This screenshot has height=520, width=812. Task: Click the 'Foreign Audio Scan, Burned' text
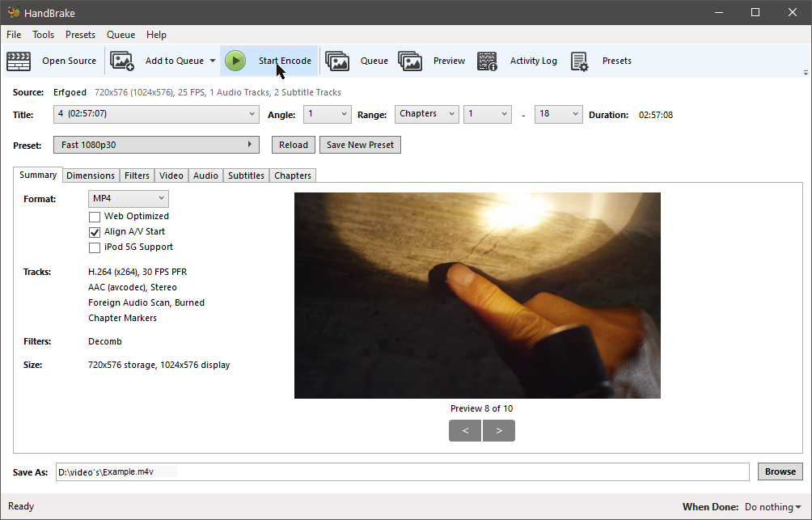tap(146, 303)
